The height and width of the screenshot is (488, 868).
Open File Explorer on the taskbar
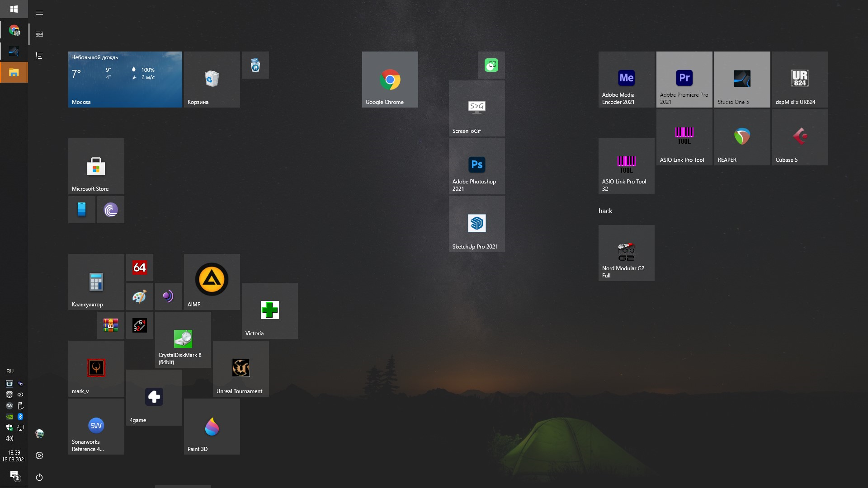tap(14, 72)
